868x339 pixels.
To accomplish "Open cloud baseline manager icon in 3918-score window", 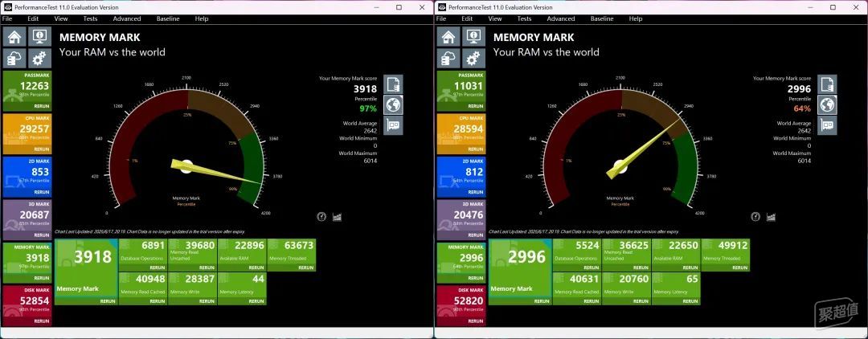I will click(14, 58).
